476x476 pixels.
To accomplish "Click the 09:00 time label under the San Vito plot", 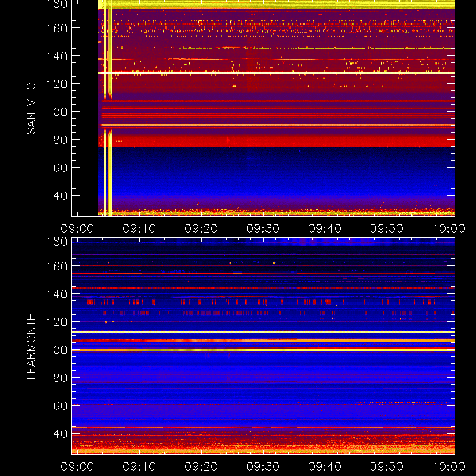I will (x=77, y=228).
